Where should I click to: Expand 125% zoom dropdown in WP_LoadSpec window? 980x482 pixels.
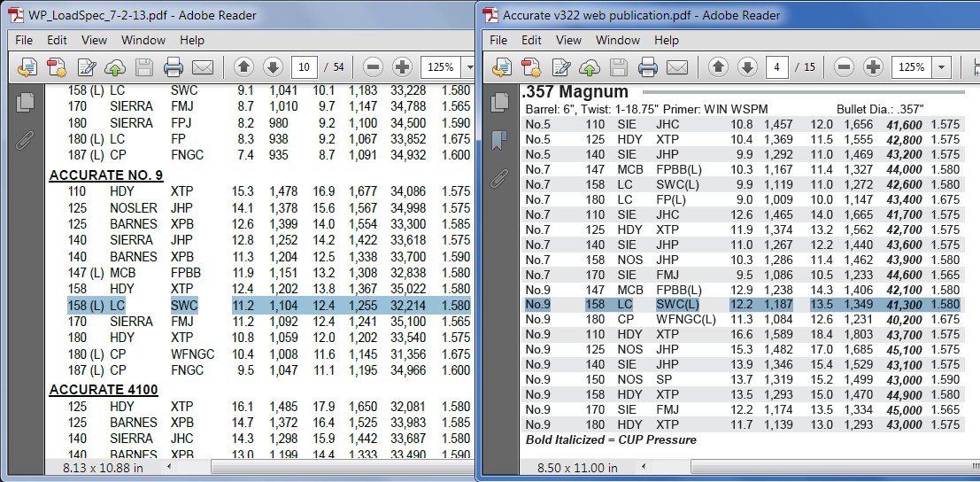[x=467, y=67]
